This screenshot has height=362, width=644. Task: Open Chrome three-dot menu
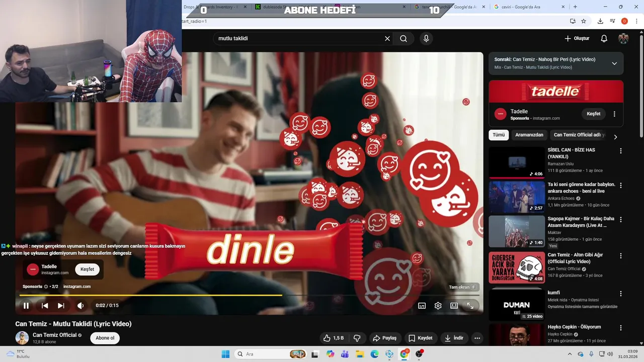636,21
